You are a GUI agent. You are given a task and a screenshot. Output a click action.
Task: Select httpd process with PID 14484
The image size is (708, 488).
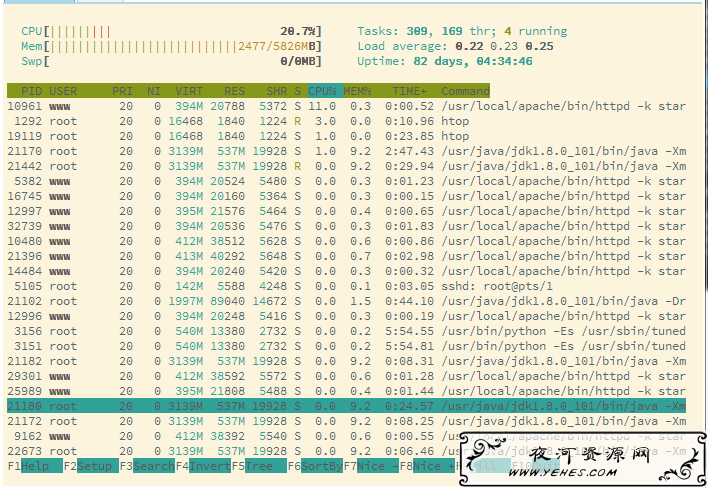click(346, 271)
